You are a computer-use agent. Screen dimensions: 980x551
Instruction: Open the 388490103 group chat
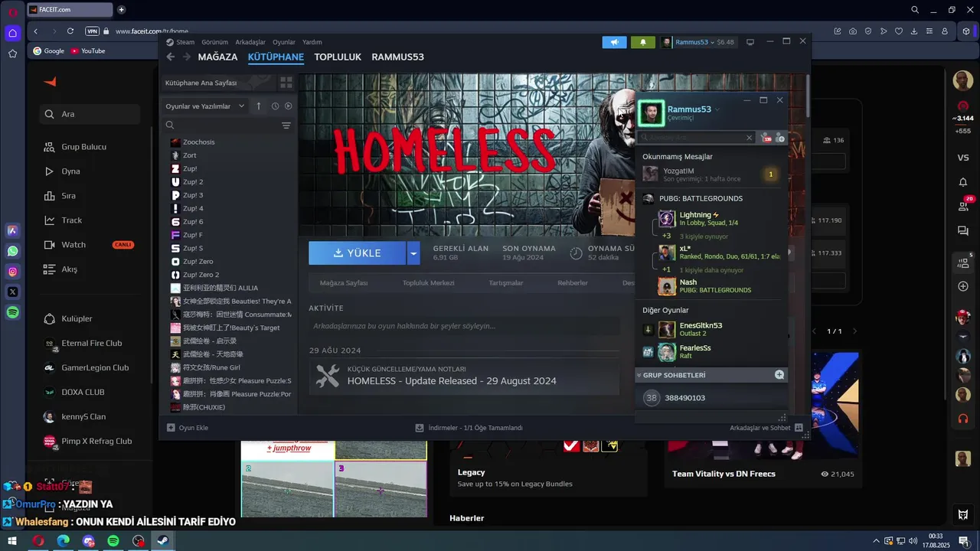coord(711,398)
